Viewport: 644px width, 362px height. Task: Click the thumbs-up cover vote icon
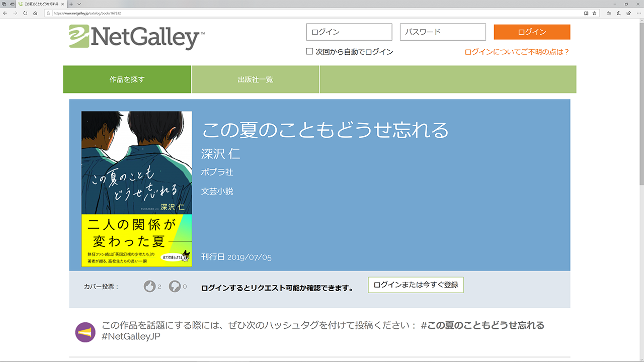(x=149, y=287)
